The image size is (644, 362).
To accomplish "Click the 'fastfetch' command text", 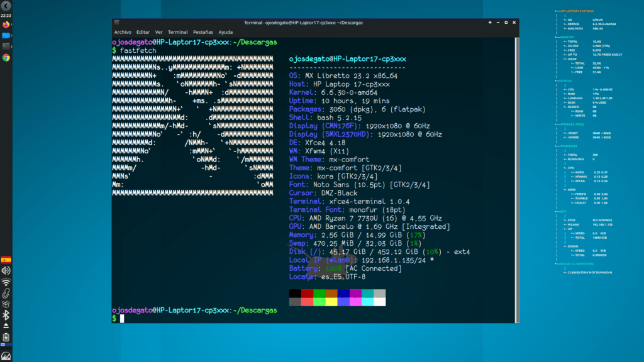I will 138,50.
